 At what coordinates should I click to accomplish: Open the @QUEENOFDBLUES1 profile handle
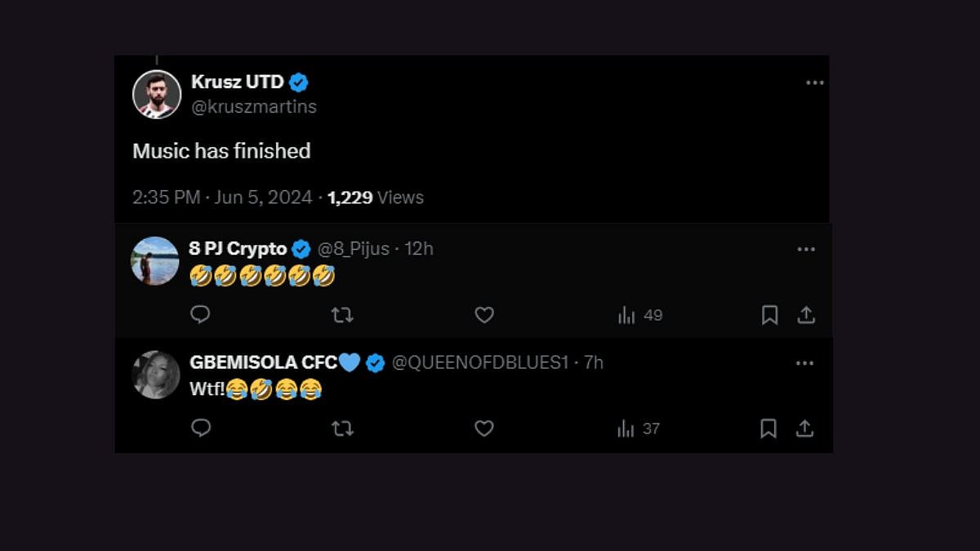(x=479, y=362)
